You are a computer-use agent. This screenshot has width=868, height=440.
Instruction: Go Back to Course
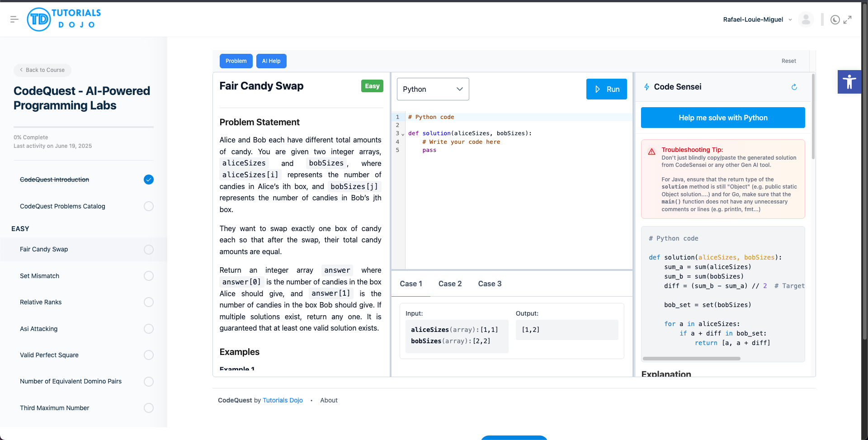(x=42, y=70)
